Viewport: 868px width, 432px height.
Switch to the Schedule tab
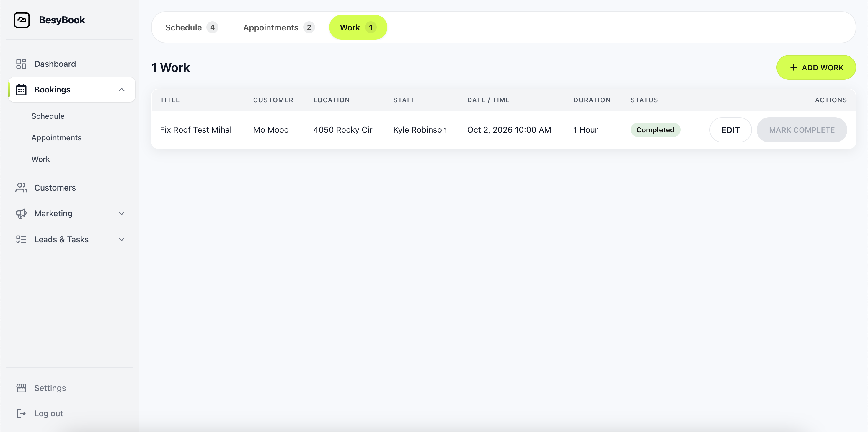[x=191, y=27]
